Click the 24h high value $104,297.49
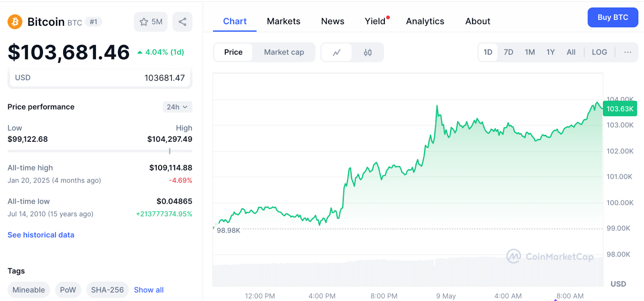Viewport: 644px width, 301px height. [x=170, y=139]
